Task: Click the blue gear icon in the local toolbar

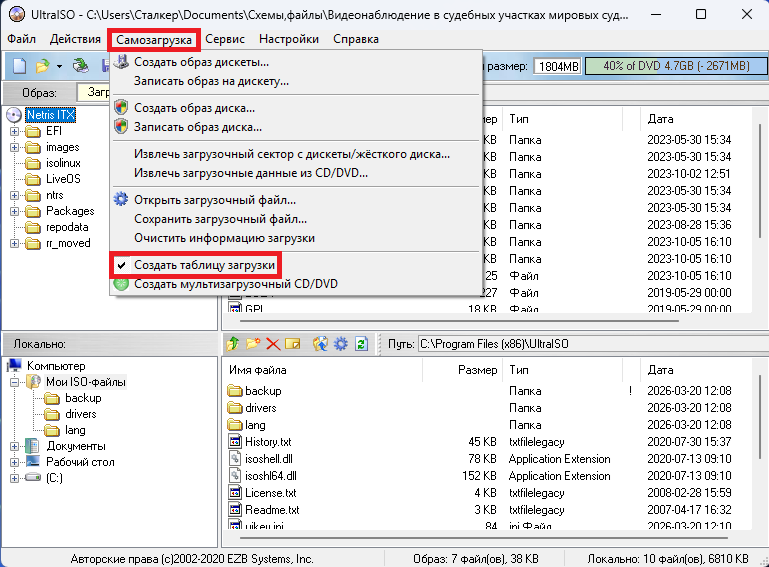Action: (340, 344)
